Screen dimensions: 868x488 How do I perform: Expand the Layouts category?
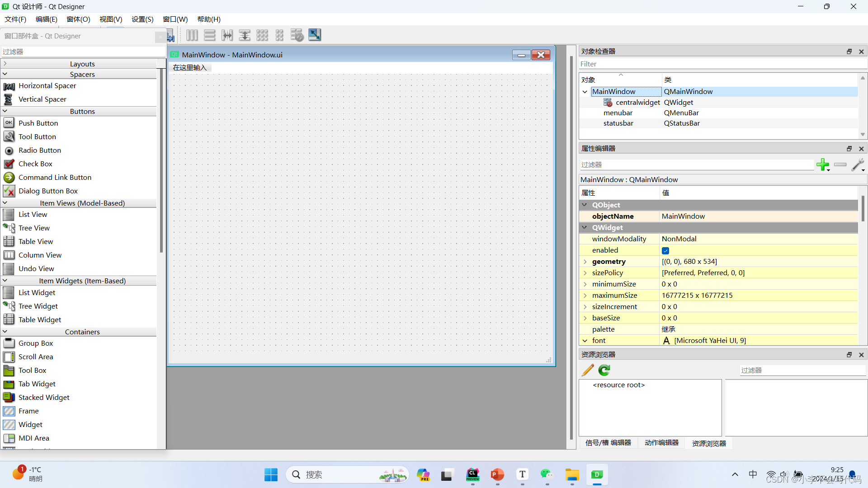click(x=5, y=64)
